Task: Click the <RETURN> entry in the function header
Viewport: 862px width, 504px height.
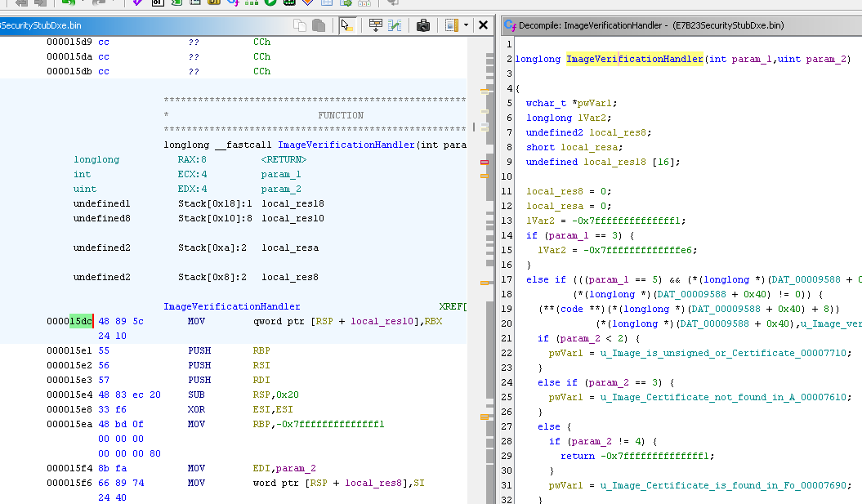Action: coord(284,159)
